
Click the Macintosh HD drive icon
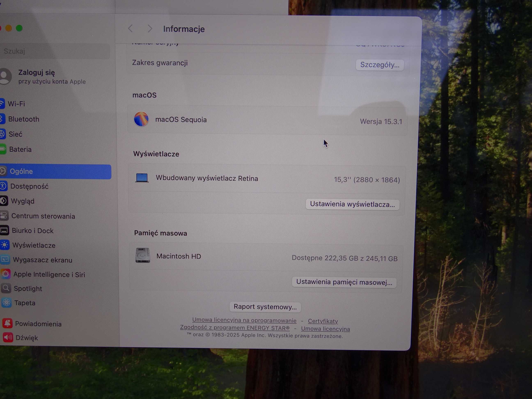[143, 255]
